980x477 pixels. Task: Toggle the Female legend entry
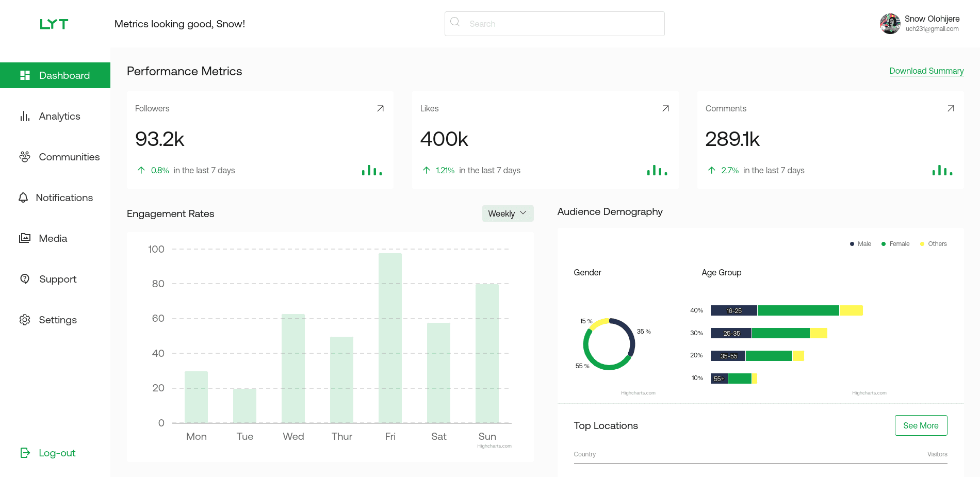pyautogui.click(x=895, y=243)
